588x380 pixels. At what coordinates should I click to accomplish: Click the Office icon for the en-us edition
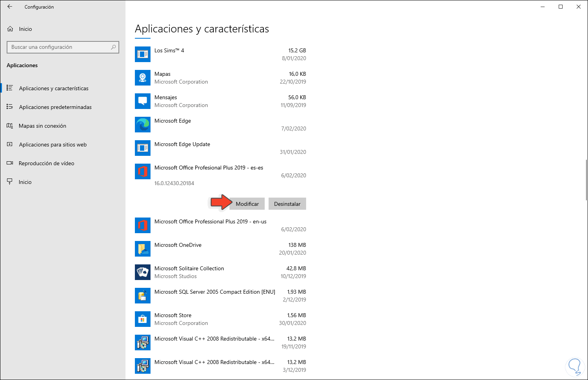[x=143, y=225]
